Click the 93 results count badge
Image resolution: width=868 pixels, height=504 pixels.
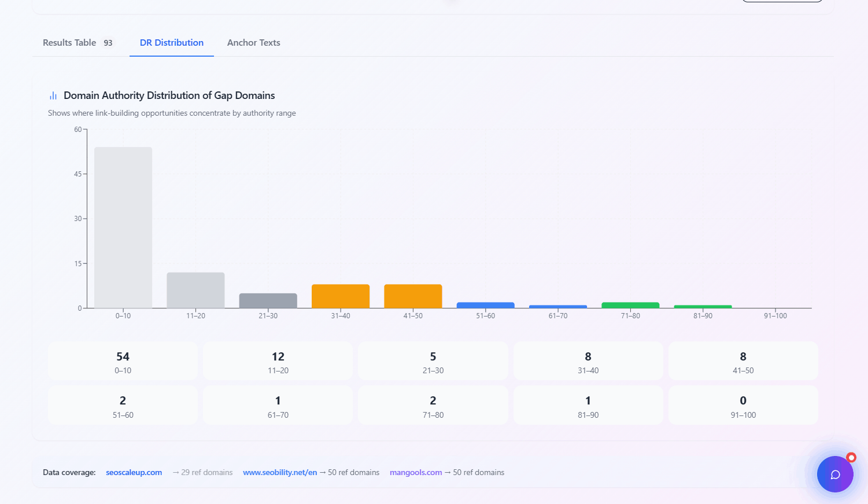[108, 42]
